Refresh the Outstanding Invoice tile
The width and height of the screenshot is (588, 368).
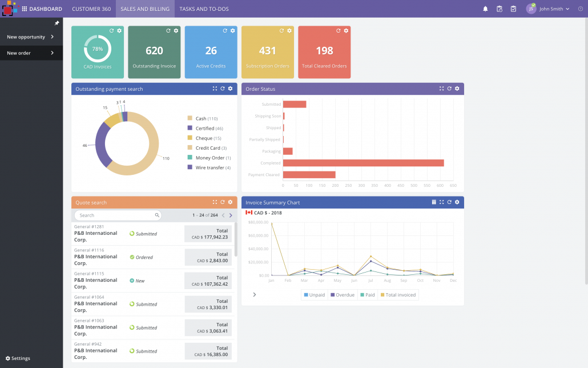click(168, 30)
